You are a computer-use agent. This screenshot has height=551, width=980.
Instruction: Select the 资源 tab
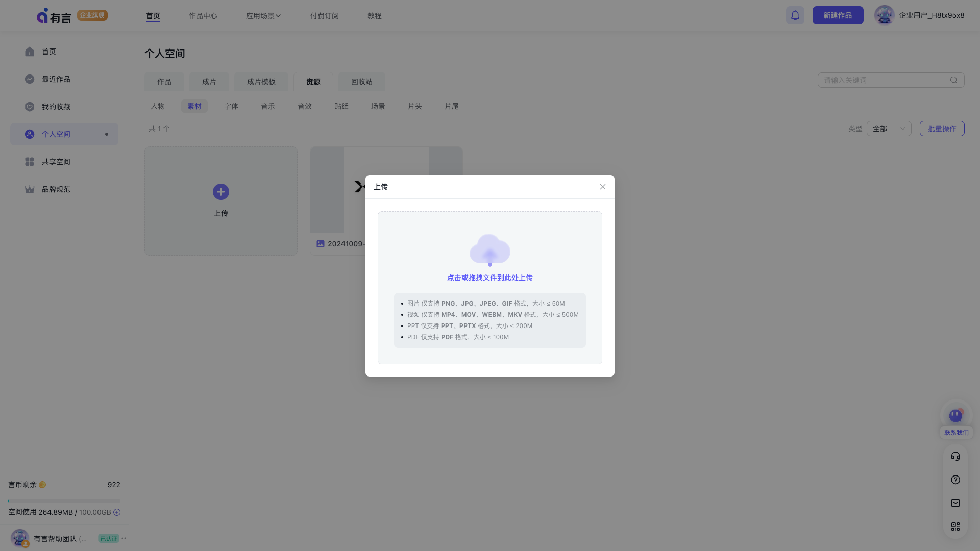click(x=313, y=82)
